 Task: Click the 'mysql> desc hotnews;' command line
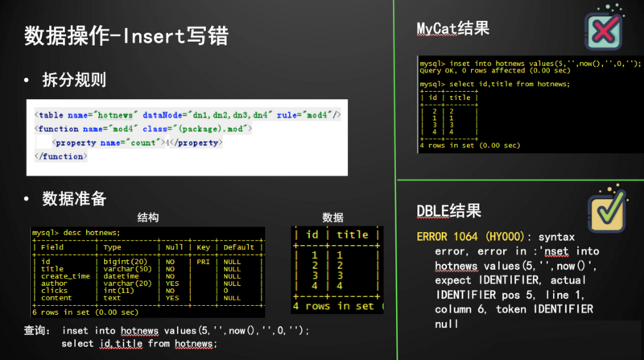point(76,233)
